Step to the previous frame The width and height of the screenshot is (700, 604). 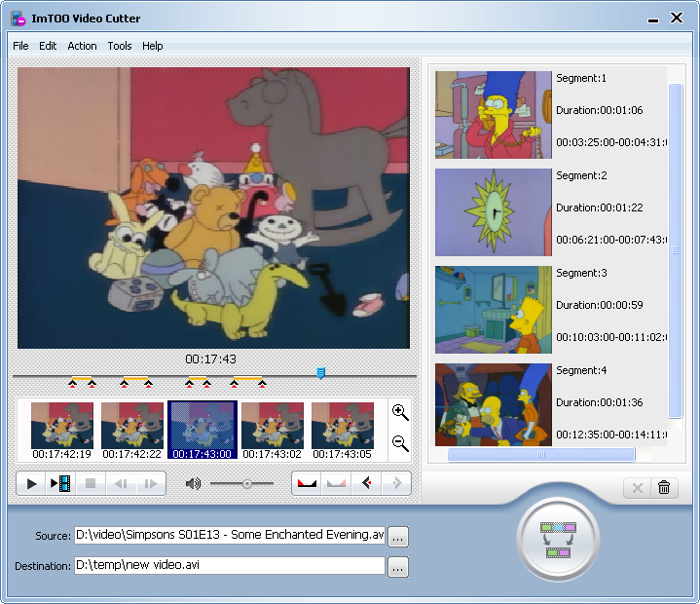coord(121,484)
